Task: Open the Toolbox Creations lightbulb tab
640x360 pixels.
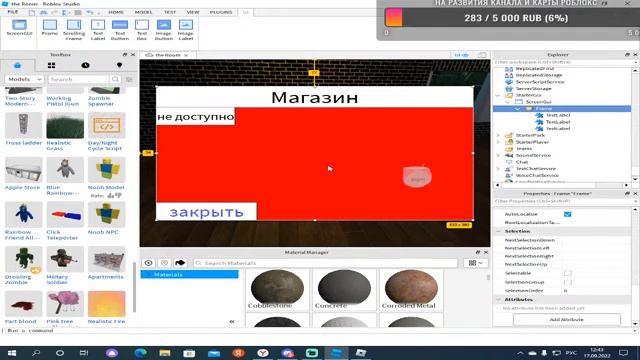Action: point(119,65)
